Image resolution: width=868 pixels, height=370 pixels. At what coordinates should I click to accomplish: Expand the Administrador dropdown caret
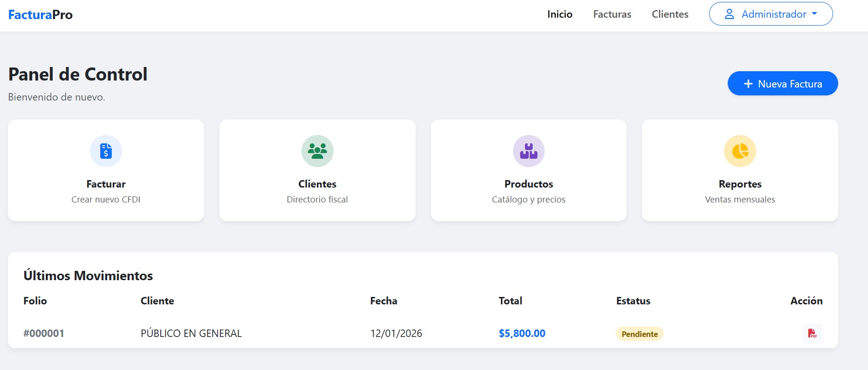click(x=814, y=13)
